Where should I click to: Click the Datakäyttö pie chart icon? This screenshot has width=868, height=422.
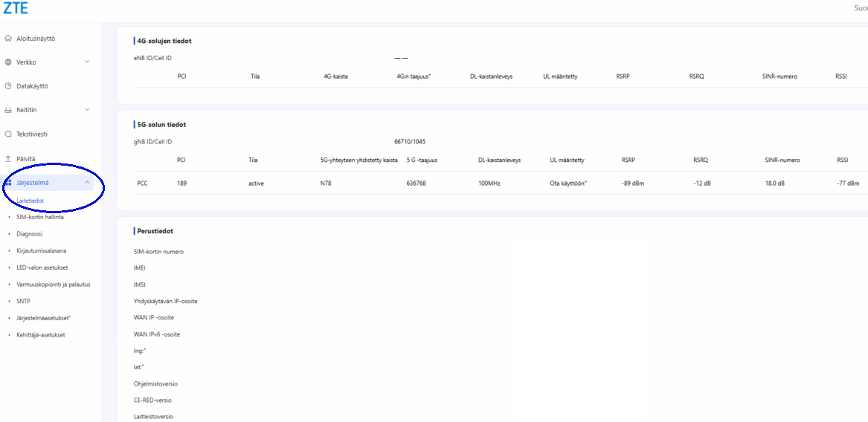pyautogui.click(x=8, y=86)
